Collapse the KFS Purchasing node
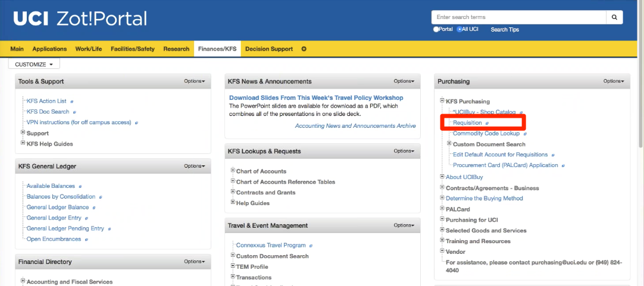Viewport: 644px width, 286px height. (442, 100)
